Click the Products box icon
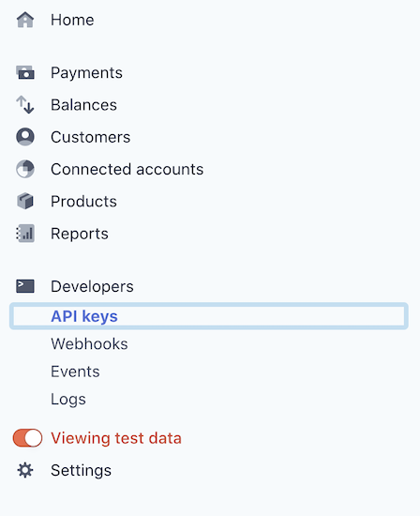The height and width of the screenshot is (516, 420). 25,201
